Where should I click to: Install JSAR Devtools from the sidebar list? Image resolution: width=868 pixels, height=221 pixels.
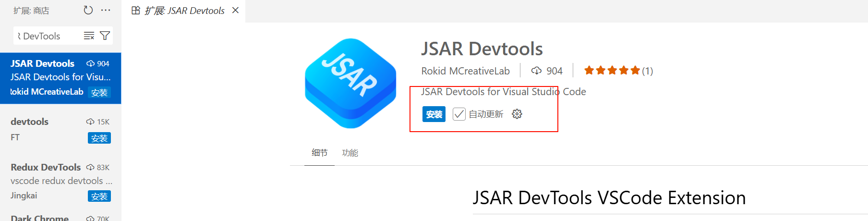point(99,92)
